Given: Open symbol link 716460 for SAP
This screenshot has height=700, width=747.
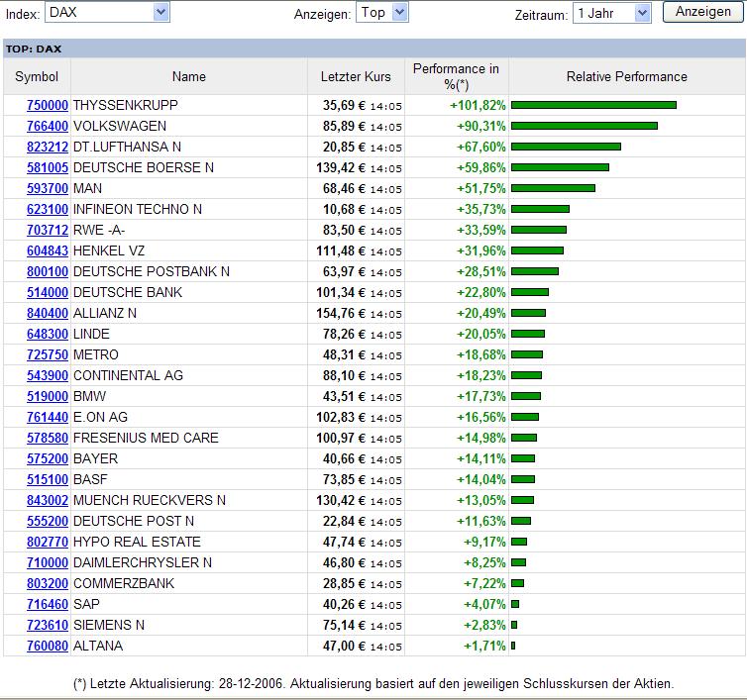Looking at the screenshot, I should (48, 604).
